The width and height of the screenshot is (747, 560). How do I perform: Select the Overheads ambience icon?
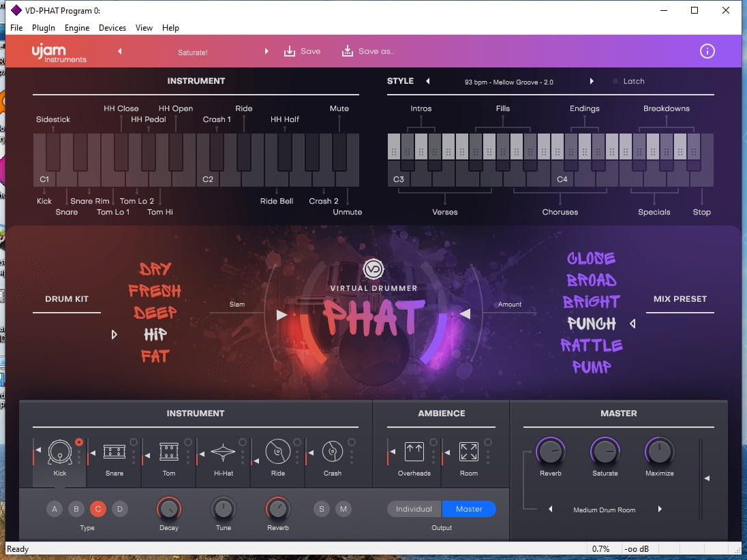pos(414,452)
